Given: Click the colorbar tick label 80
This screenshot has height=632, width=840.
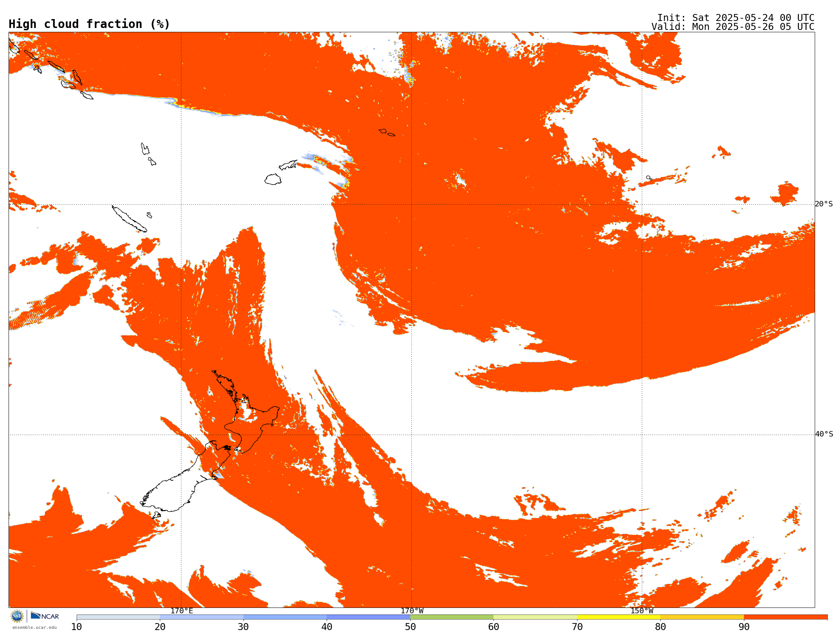Looking at the screenshot, I should click(x=660, y=627).
